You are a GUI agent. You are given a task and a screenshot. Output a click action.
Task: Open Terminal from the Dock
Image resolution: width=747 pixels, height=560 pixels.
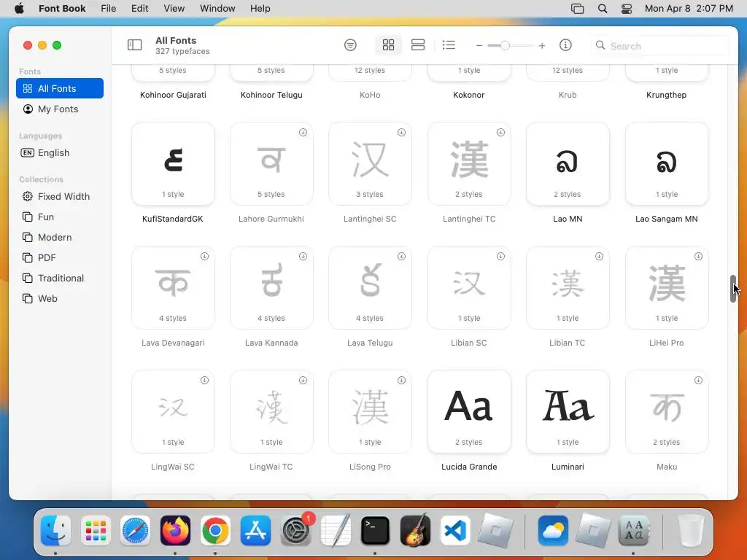pyautogui.click(x=375, y=531)
